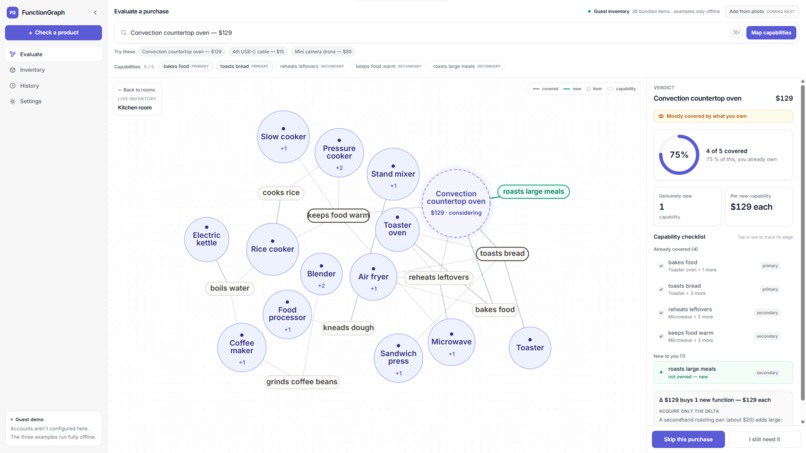Select the bakes food capability chip
The image size is (806, 453).
point(186,66)
